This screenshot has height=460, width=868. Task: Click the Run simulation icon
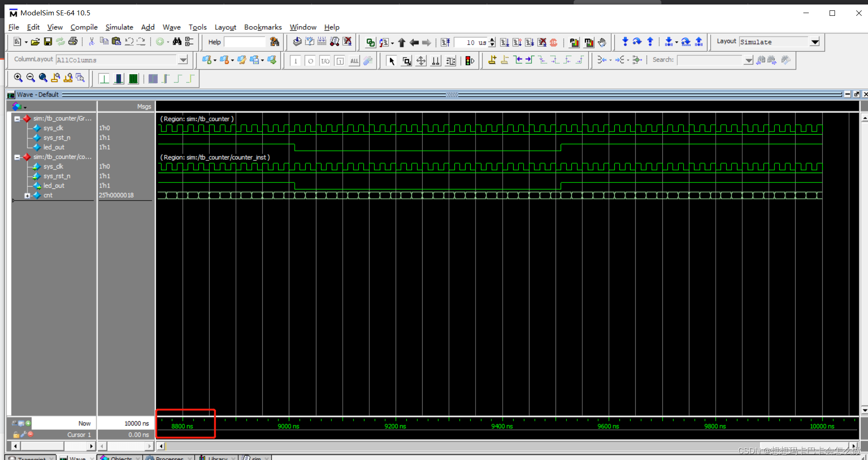(x=505, y=42)
